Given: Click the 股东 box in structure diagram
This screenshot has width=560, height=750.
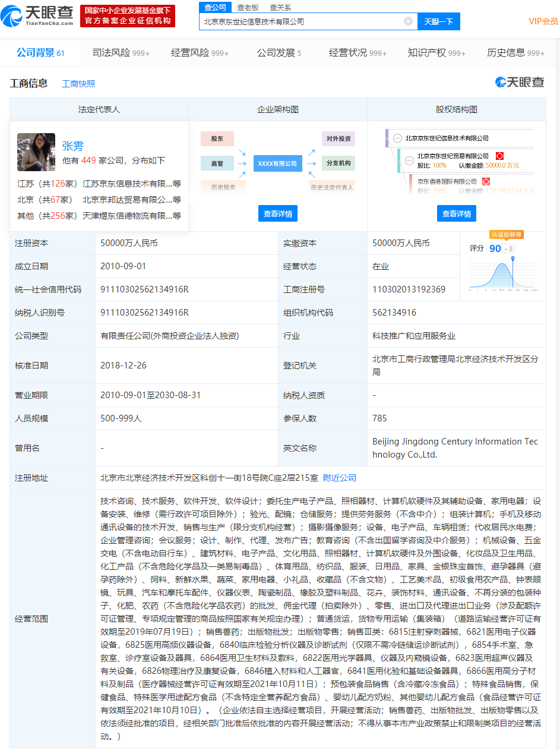Looking at the screenshot, I should pos(217,139).
